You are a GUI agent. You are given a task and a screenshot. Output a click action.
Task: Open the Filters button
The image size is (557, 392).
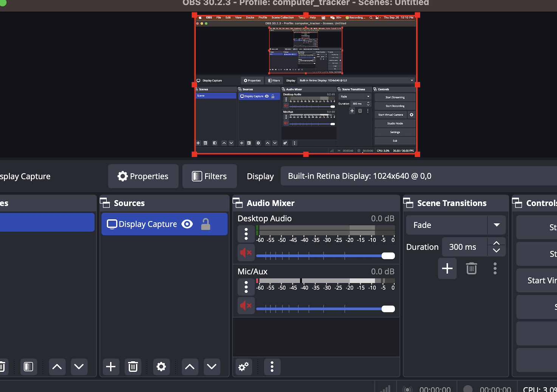[210, 176]
